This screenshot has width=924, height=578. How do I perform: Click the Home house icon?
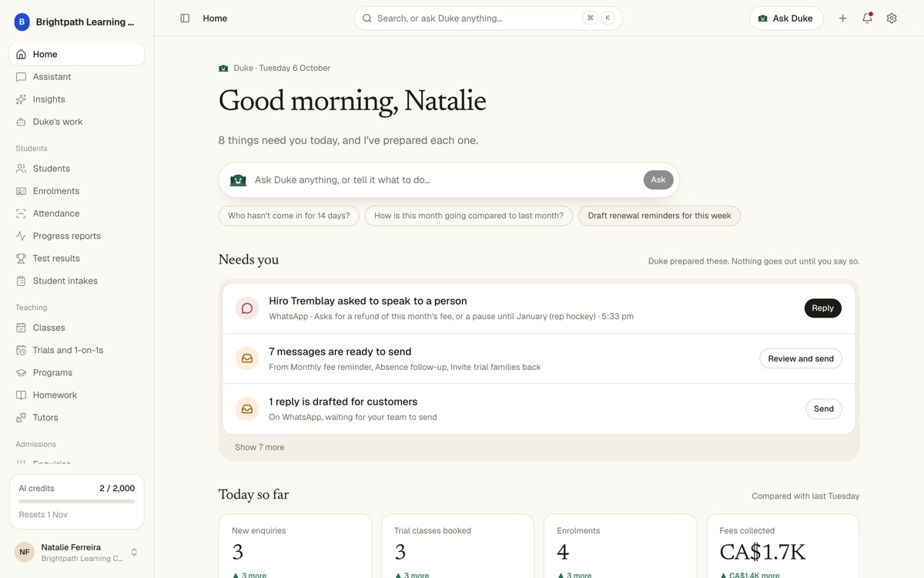pyautogui.click(x=21, y=55)
